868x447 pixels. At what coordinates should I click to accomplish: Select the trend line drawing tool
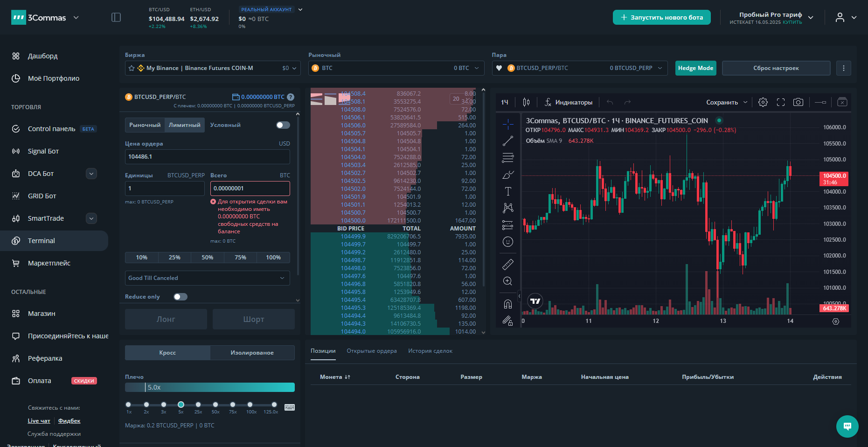[x=508, y=141]
